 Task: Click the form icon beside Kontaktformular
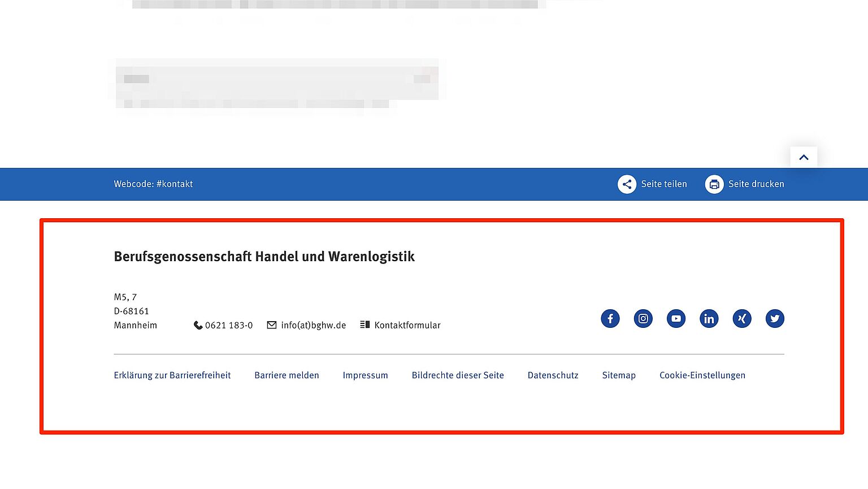click(365, 325)
